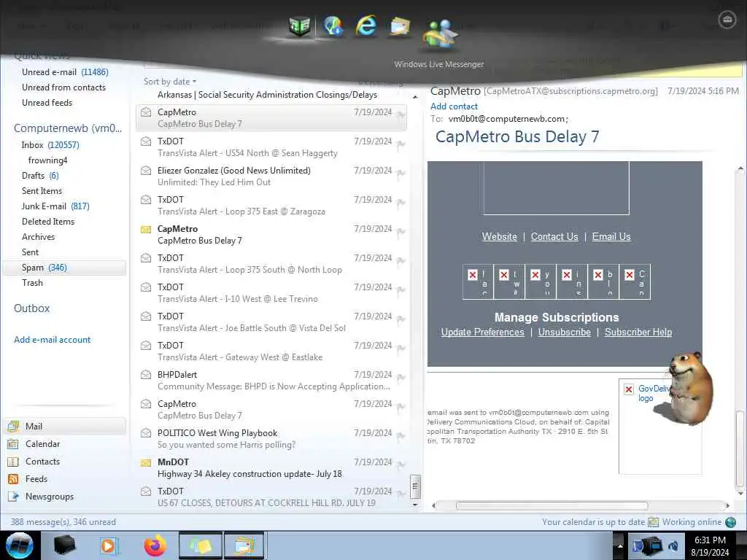Select the Mail shortcut in the navigation pane
This screenshot has height=560, width=747.
65,426
